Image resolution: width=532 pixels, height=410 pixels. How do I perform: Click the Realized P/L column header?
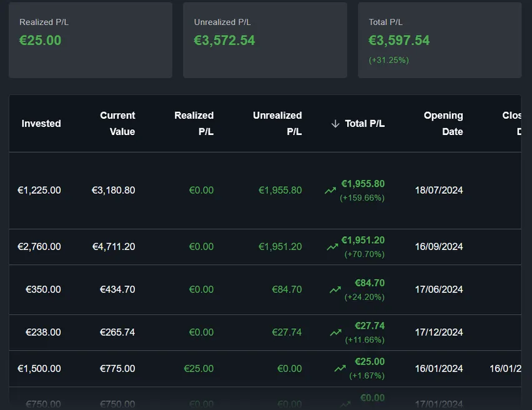coord(194,123)
